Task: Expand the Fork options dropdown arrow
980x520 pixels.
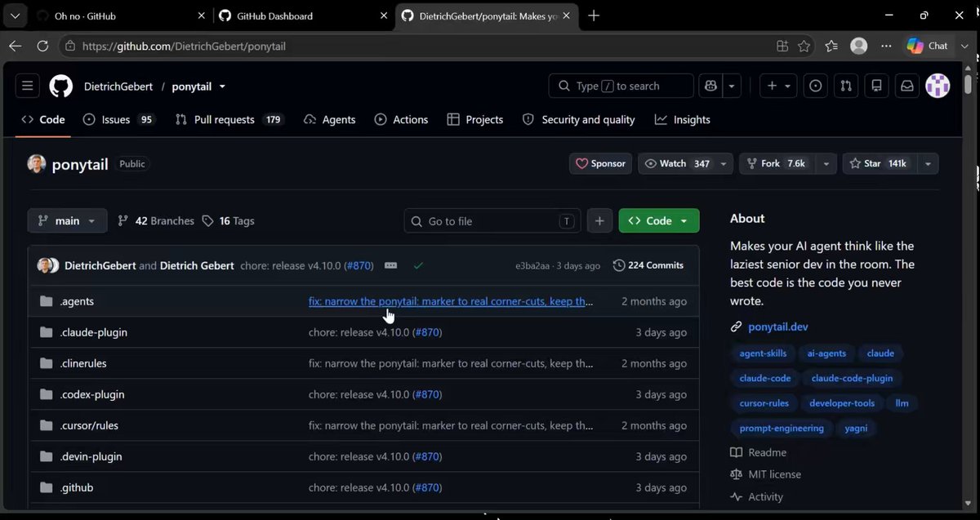Action: coord(826,163)
